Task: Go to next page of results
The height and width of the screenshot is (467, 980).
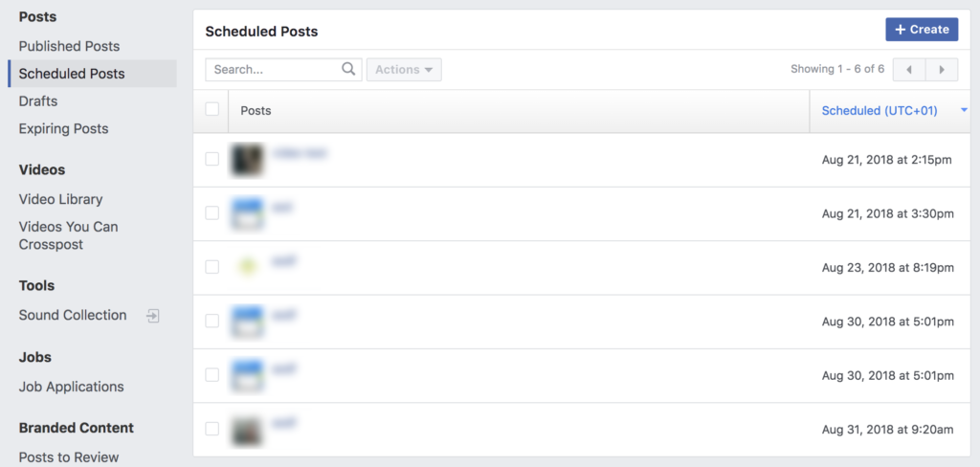Action: click(942, 69)
